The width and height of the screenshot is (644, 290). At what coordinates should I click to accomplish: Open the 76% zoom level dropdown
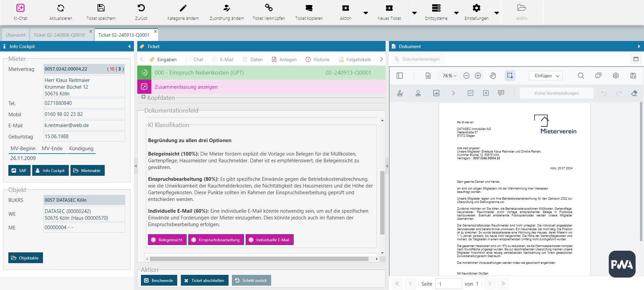449,76
